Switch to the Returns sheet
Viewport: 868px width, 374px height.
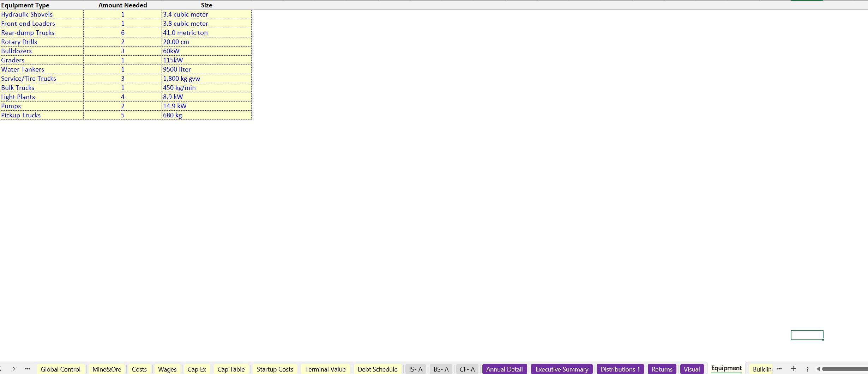pos(662,369)
